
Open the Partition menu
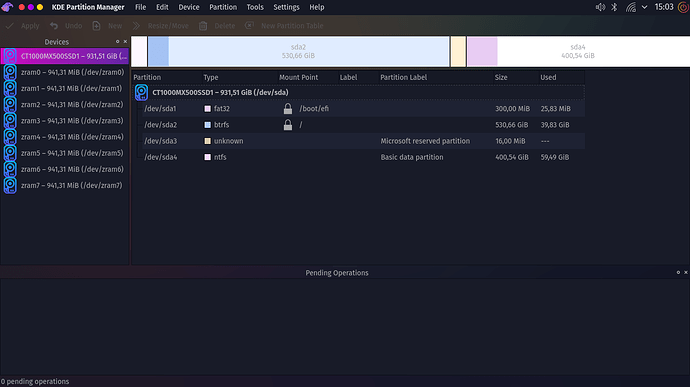coord(223,7)
